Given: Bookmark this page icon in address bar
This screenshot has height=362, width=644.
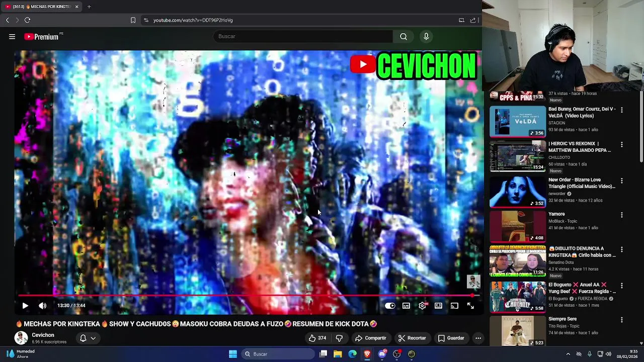Looking at the screenshot, I should [x=133, y=20].
